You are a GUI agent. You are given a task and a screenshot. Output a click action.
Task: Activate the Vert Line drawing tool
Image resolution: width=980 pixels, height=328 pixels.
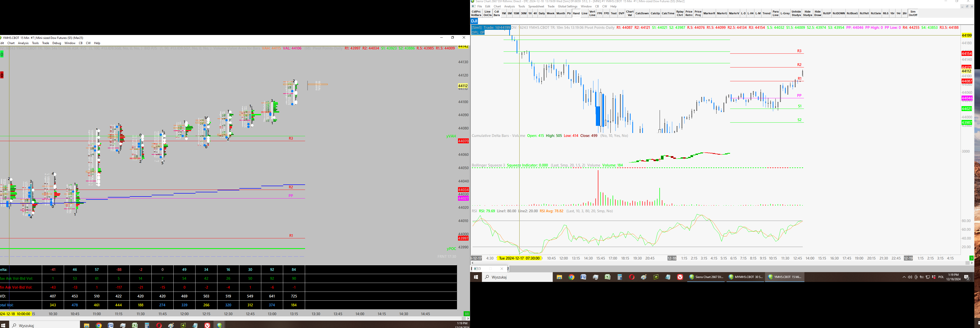click(x=592, y=13)
